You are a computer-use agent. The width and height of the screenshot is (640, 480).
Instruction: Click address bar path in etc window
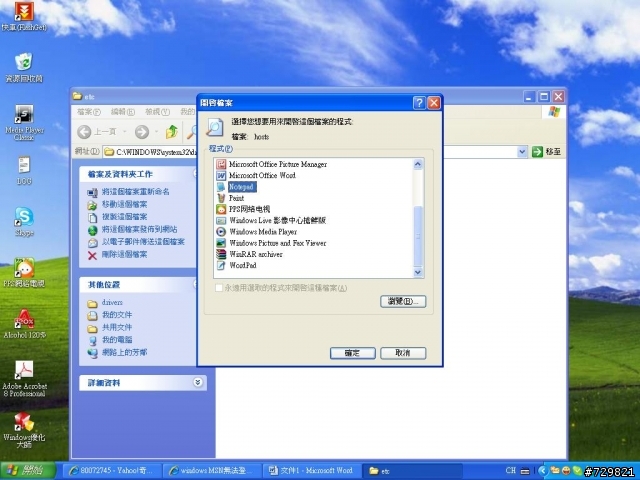151,152
